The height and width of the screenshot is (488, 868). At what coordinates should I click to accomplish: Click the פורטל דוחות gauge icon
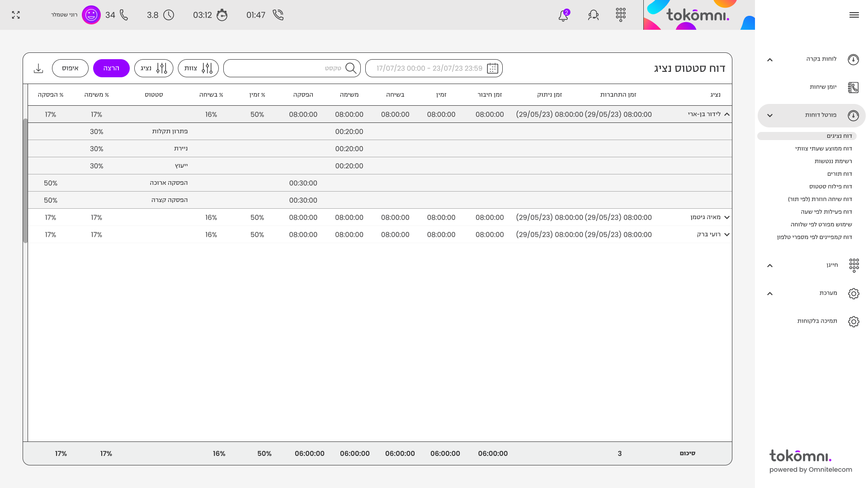854,115
